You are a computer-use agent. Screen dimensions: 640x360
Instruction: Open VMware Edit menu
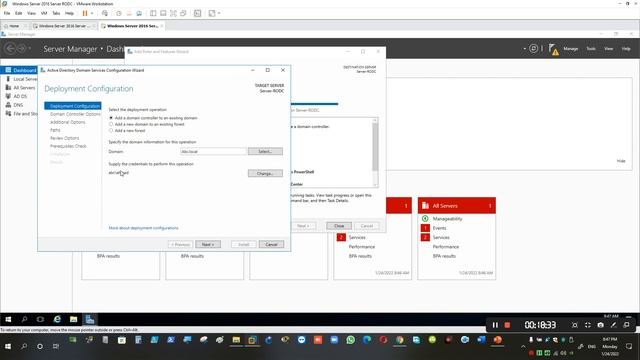pyautogui.click(x=19, y=13)
